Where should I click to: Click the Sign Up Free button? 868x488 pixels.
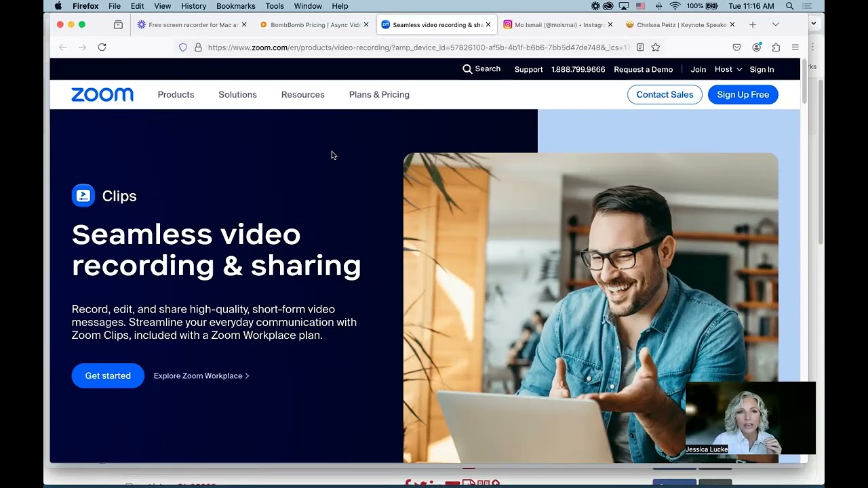click(x=743, y=95)
